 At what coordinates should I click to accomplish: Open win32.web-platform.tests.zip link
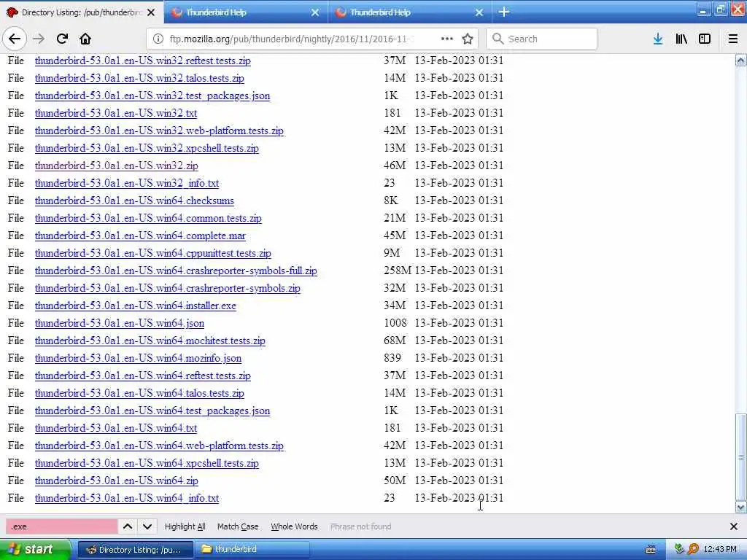159,131
